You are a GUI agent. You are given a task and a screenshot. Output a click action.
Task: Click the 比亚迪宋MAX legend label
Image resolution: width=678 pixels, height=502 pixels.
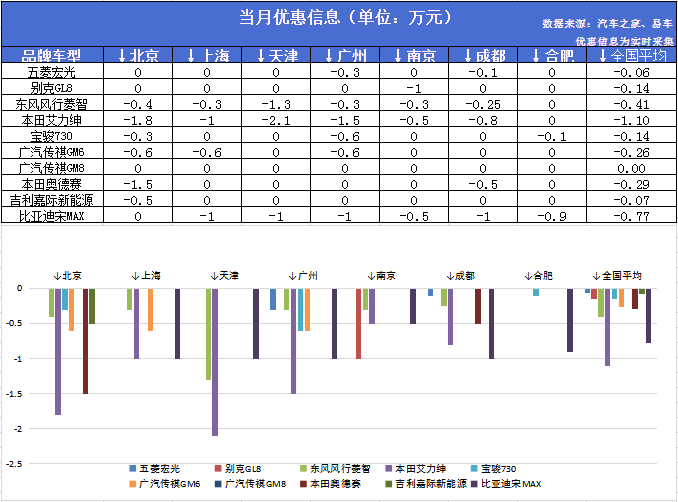511,483
